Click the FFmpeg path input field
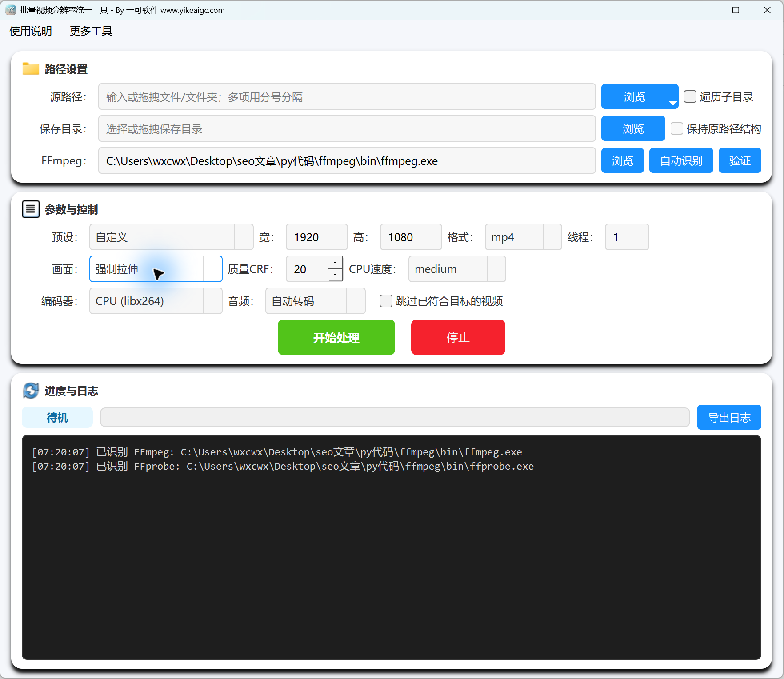This screenshot has width=784, height=679. click(x=347, y=160)
